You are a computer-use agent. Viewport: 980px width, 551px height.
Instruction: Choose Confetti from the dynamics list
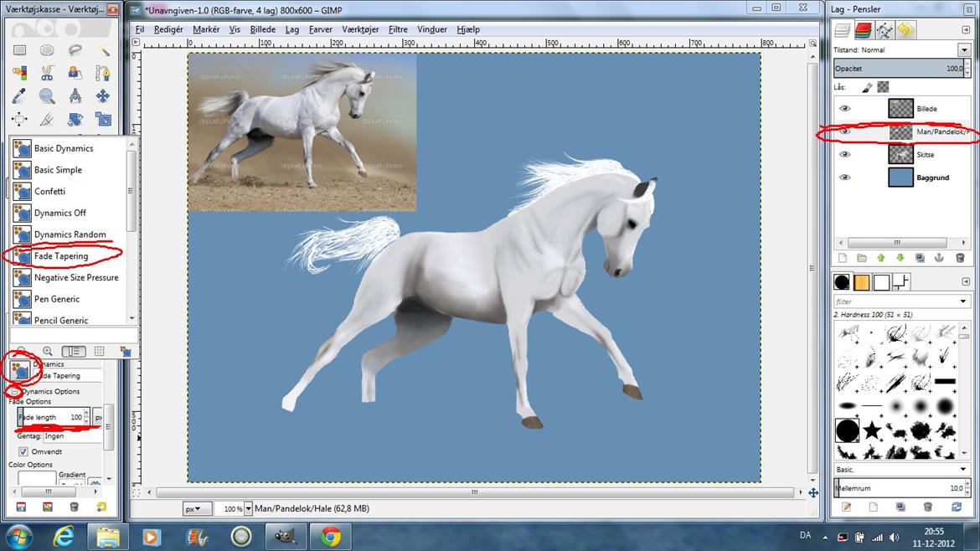(49, 192)
